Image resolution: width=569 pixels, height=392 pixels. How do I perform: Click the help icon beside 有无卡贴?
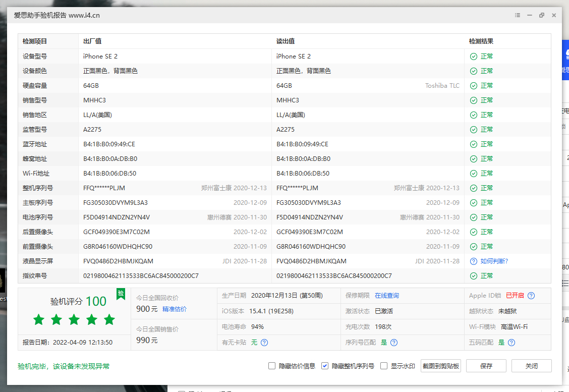(x=264, y=343)
